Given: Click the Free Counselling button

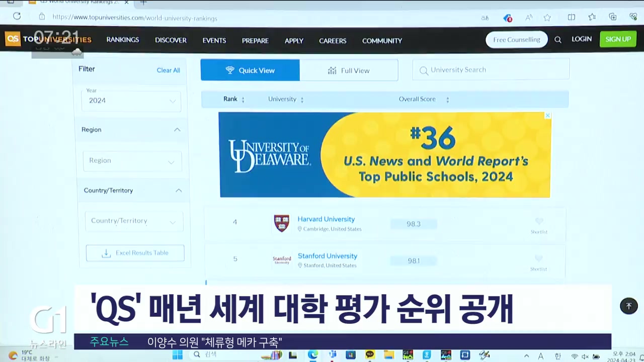Looking at the screenshot, I should tap(516, 40).
